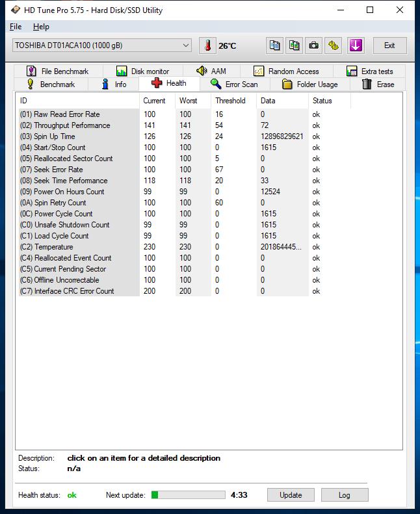Expand the TOSHIBA DT01ACA100 drive dropdown
This screenshot has width=420, height=514.
pyautogui.click(x=102, y=45)
